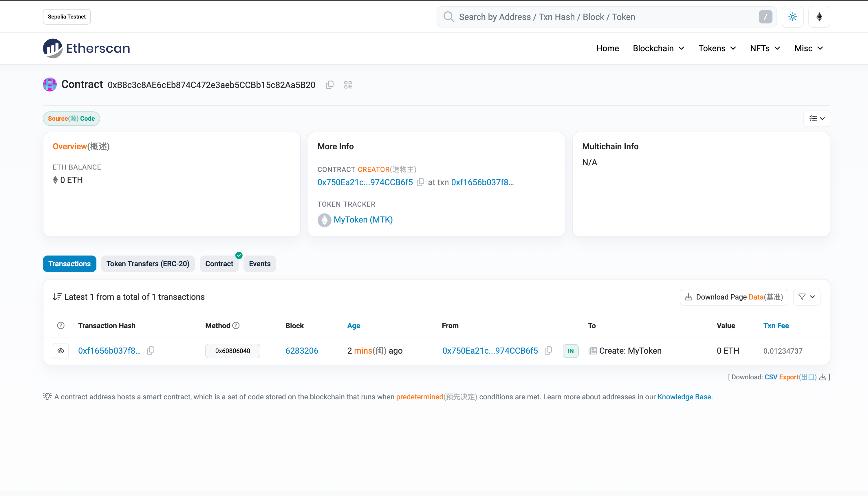Click the lightbulb tip icon
Viewport: 868px width, 496px height.
47,396
